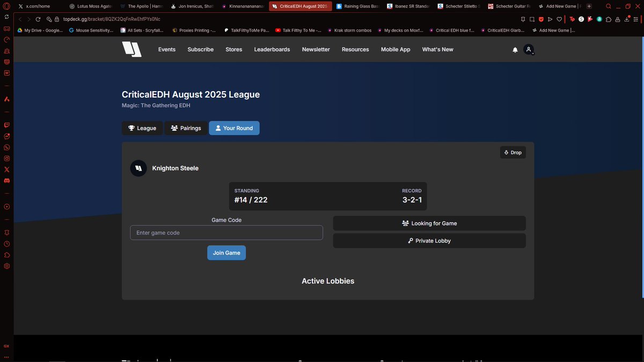Open the sidebar three-dots menu
The image size is (644, 362).
pyautogui.click(x=6, y=356)
